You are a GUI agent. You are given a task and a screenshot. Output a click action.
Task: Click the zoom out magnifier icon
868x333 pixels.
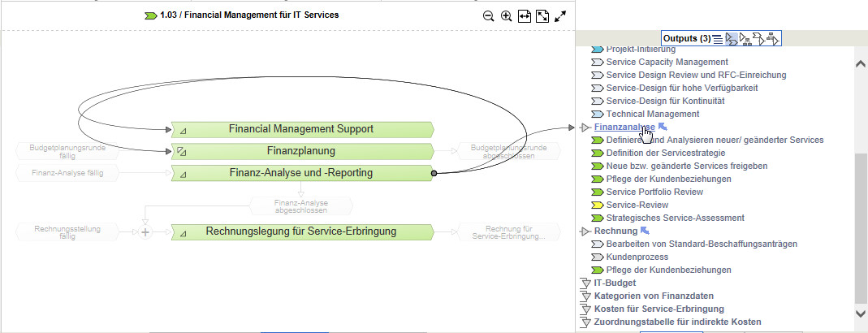tap(488, 15)
